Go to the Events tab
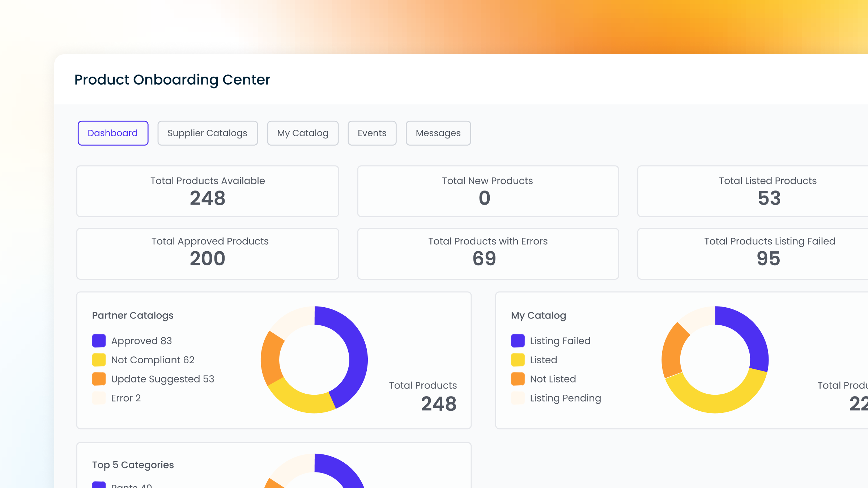This screenshot has height=488, width=868. (372, 133)
